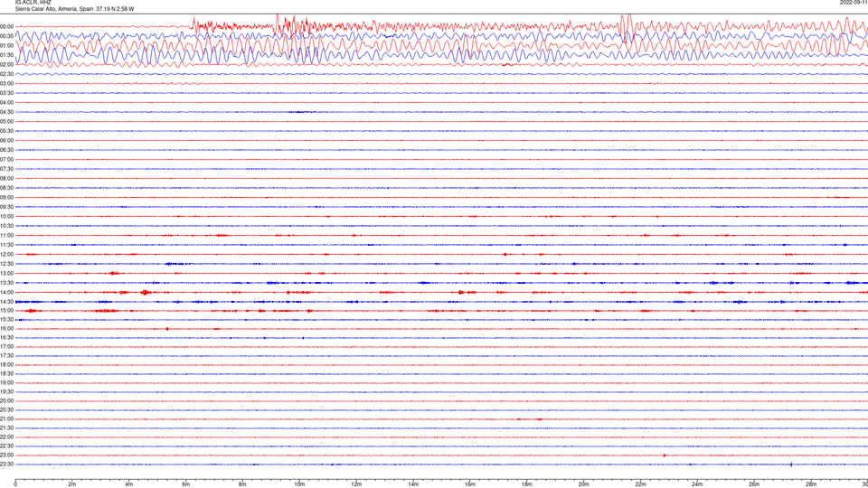Select the 13:30 time row label
The image size is (868, 488).
click(x=6, y=282)
